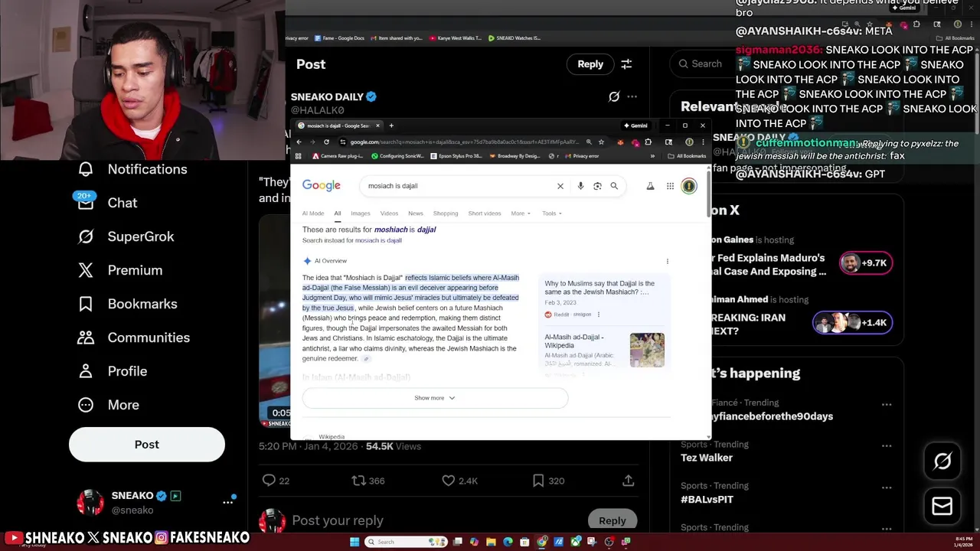Open Chat in X sidebar
The height and width of the screenshot is (551, 980).
click(107, 203)
